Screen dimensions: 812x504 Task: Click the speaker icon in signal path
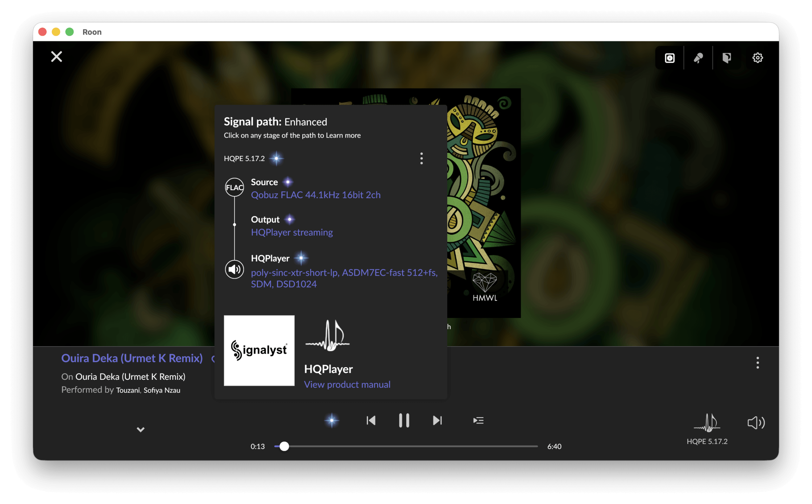point(234,269)
